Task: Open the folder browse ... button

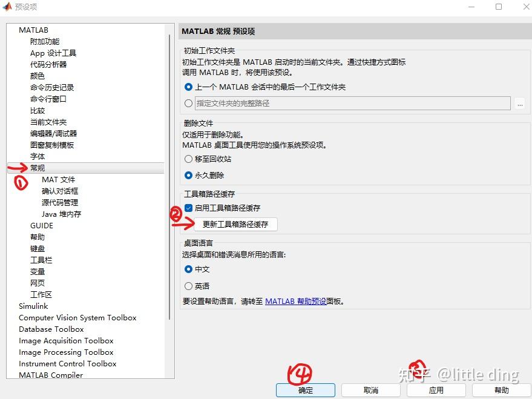Action: pos(519,104)
